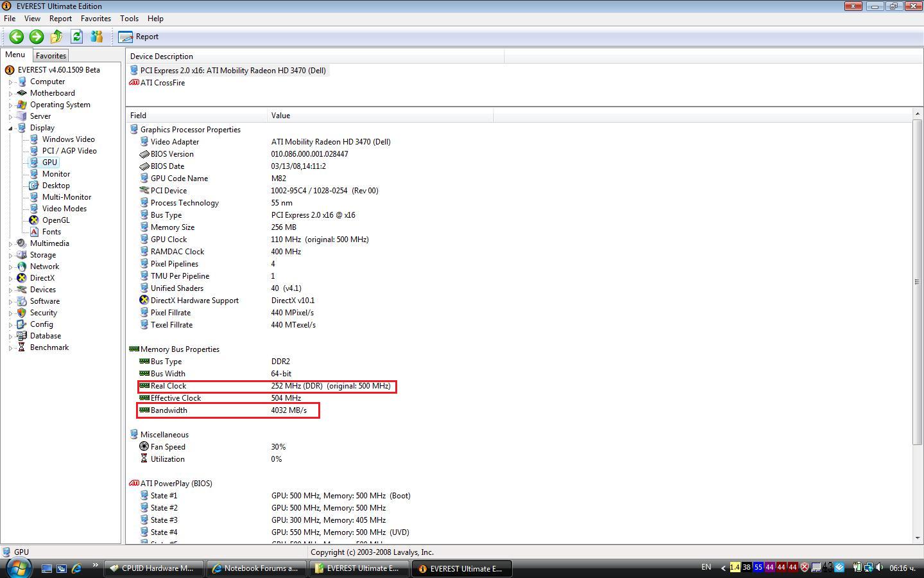
Task: Select the Monitor icon under Display
Action: coord(34,174)
